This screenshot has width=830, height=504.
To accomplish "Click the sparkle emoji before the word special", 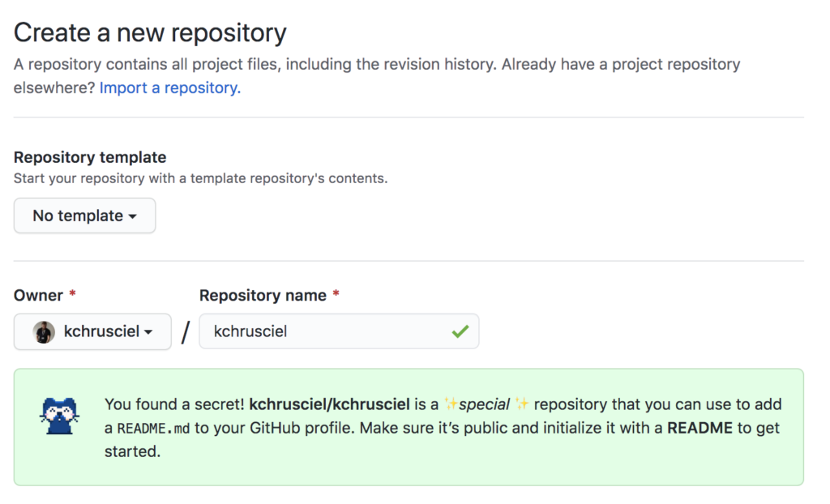I will [x=450, y=404].
